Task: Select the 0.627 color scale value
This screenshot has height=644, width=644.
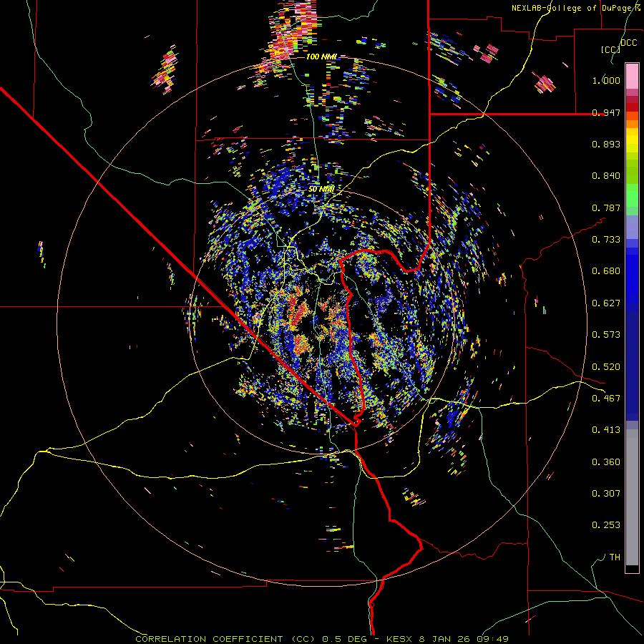Action: coord(606,303)
